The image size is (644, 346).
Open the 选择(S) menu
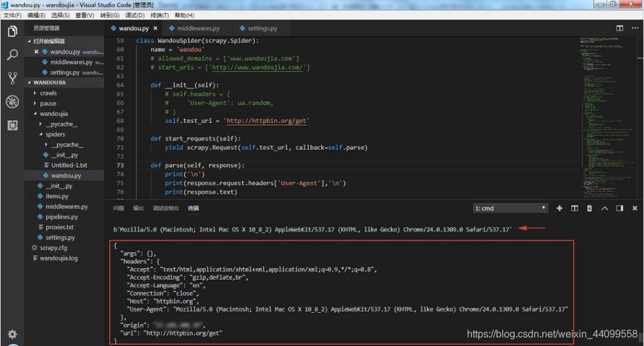point(60,15)
